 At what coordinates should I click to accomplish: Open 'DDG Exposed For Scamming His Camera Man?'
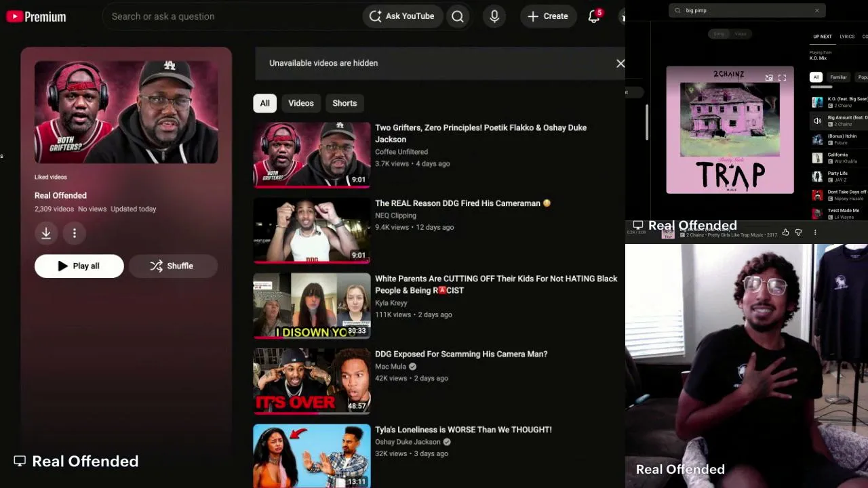(461, 354)
